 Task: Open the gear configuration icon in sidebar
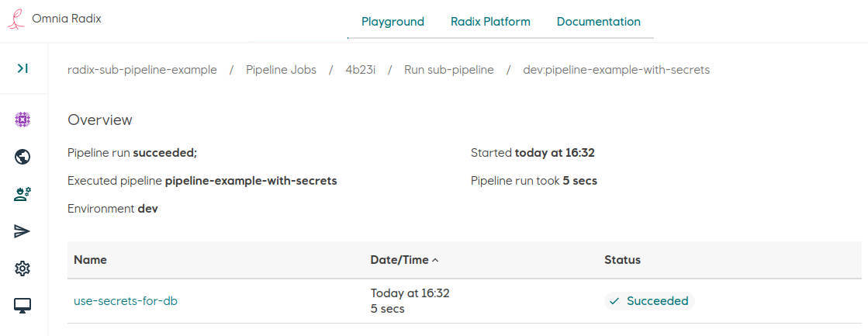22,269
